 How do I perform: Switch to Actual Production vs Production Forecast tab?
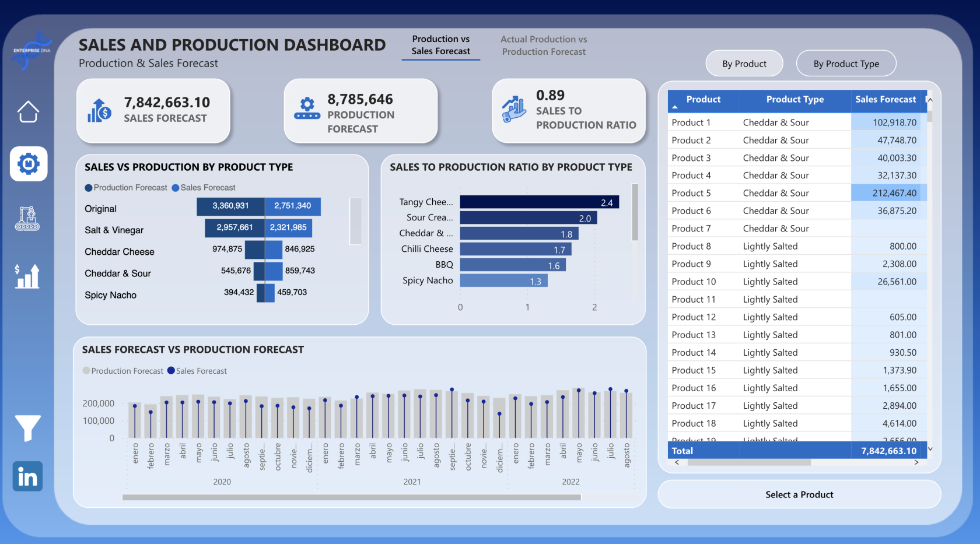[544, 45]
